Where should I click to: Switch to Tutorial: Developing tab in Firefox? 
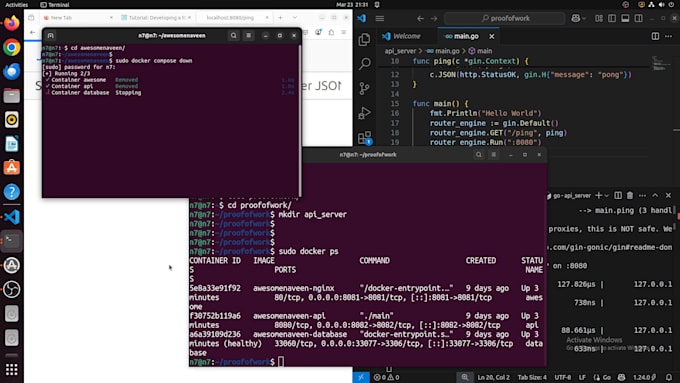click(x=156, y=18)
